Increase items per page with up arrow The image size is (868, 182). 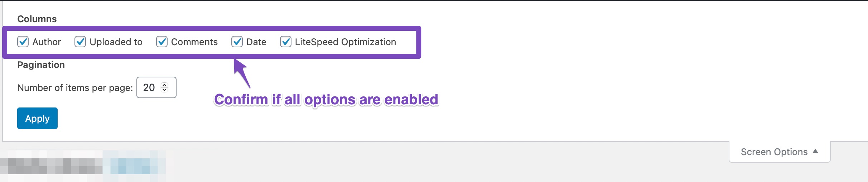point(164,85)
